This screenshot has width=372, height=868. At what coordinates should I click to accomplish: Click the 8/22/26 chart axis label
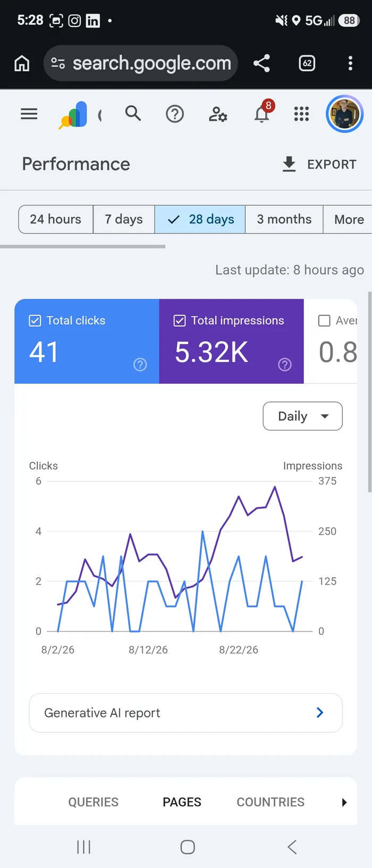[x=239, y=650]
